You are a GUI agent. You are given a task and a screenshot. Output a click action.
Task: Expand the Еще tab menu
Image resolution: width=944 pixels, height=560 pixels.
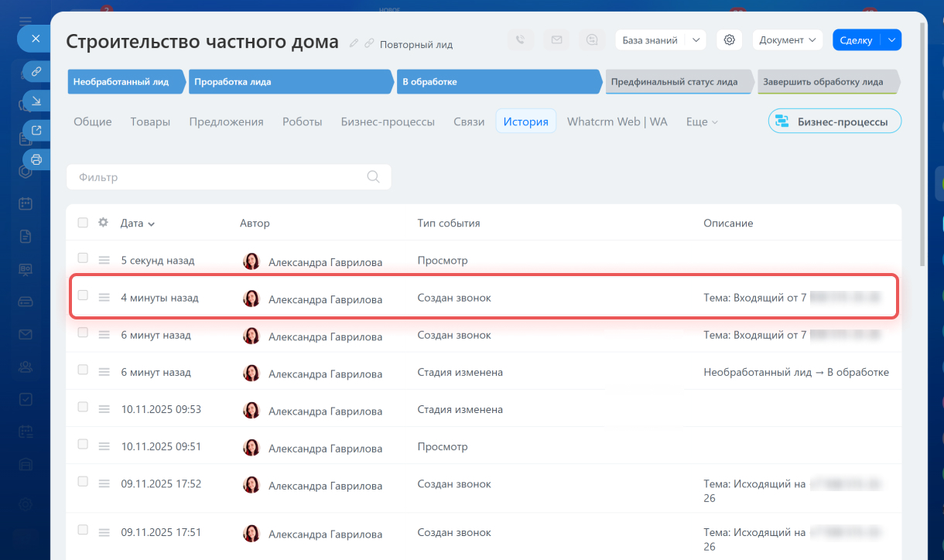coord(702,122)
